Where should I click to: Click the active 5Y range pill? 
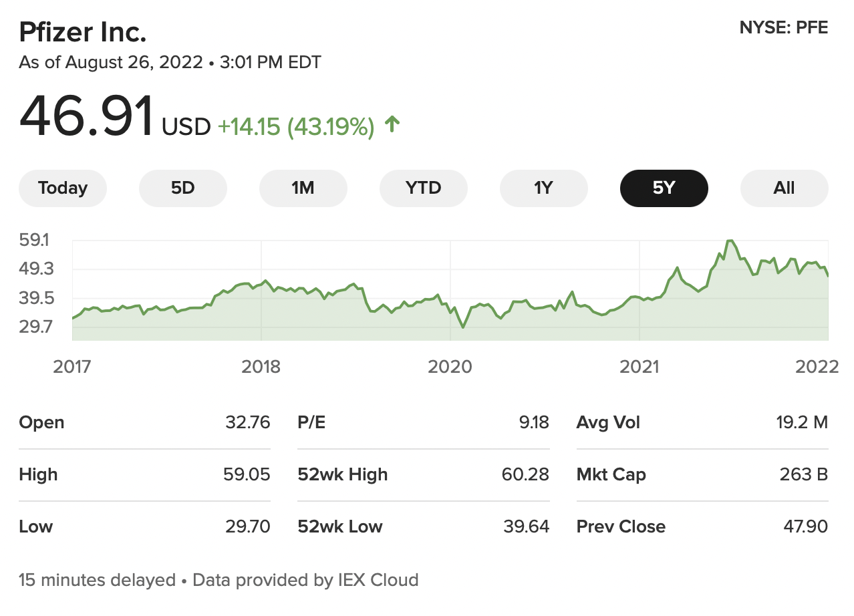(664, 188)
